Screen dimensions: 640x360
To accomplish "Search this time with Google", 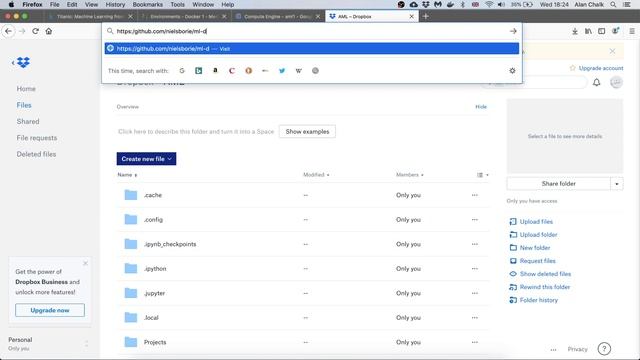I will pyautogui.click(x=182, y=71).
